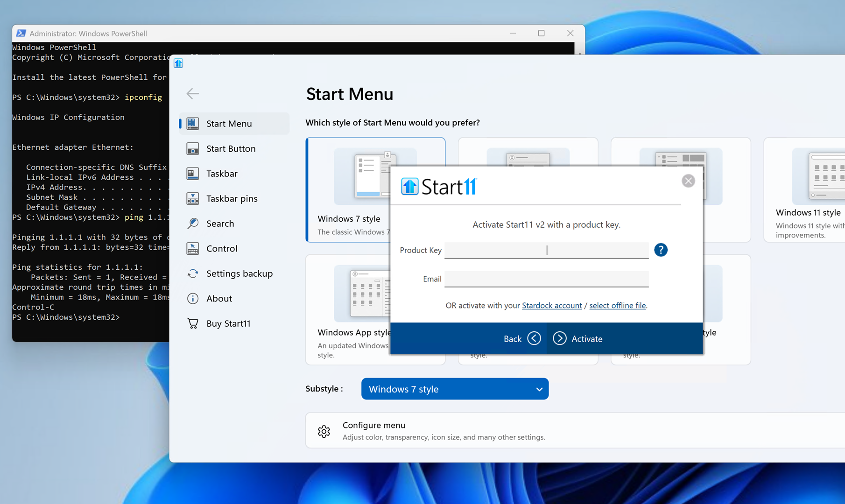Open Settings backup page
This screenshot has width=845, height=504.
tap(239, 273)
